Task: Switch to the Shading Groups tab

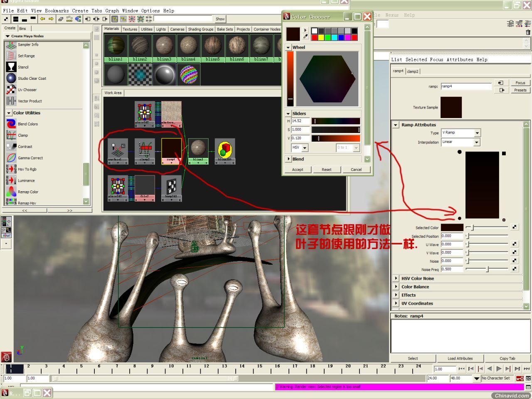Action: click(200, 29)
